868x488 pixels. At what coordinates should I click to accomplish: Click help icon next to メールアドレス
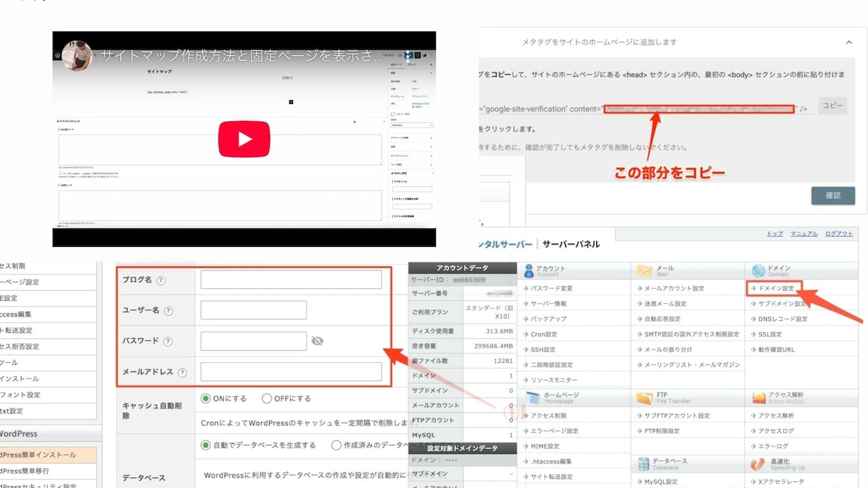pyautogui.click(x=182, y=372)
